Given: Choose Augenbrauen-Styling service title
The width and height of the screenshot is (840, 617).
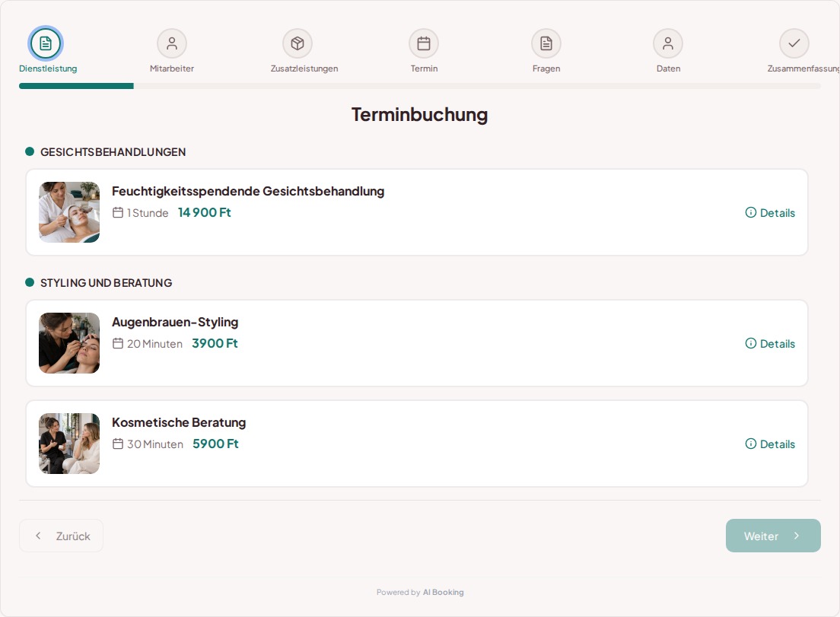Looking at the screenshot, I should [175, 322].
